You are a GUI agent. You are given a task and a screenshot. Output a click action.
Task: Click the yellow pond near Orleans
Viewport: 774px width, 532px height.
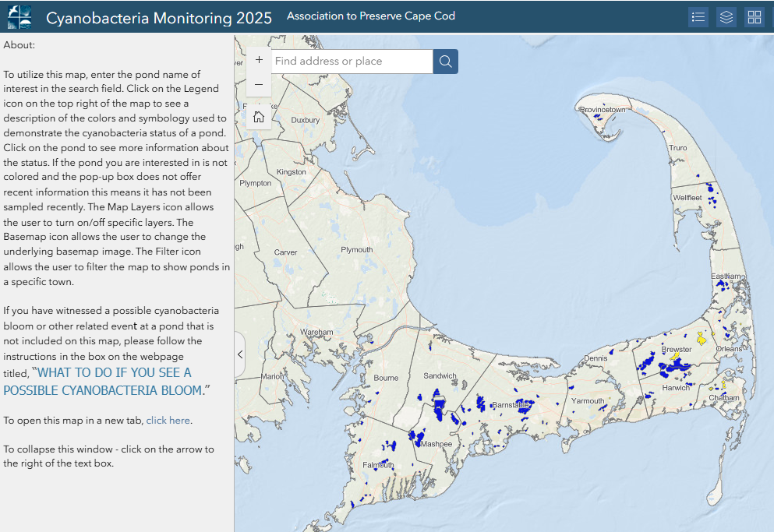click(702, 338)
